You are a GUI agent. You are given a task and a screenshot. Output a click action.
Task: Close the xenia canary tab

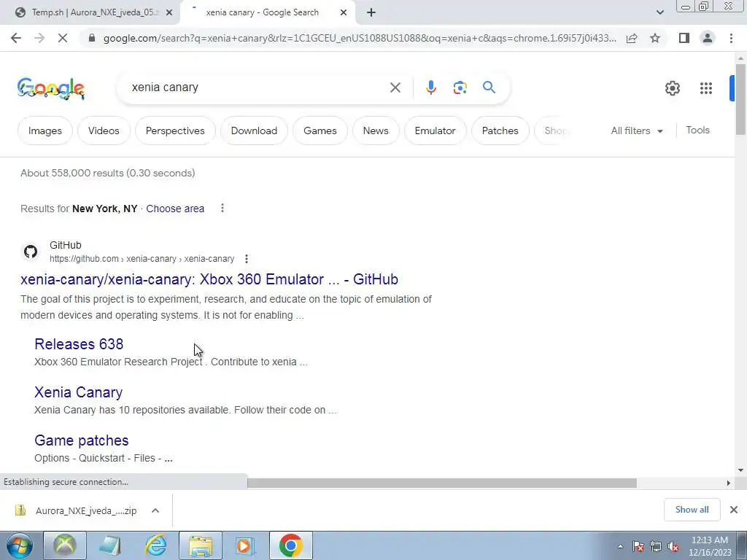coord(344,12)
